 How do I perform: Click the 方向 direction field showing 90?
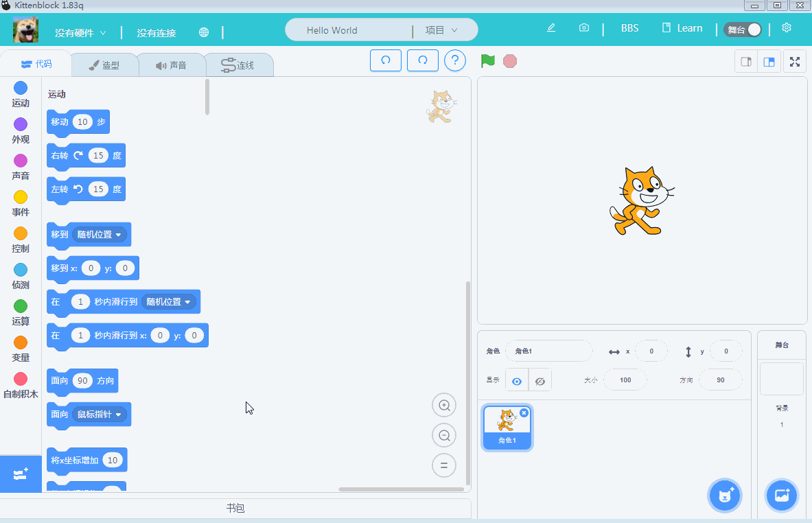tap(721, 380)
